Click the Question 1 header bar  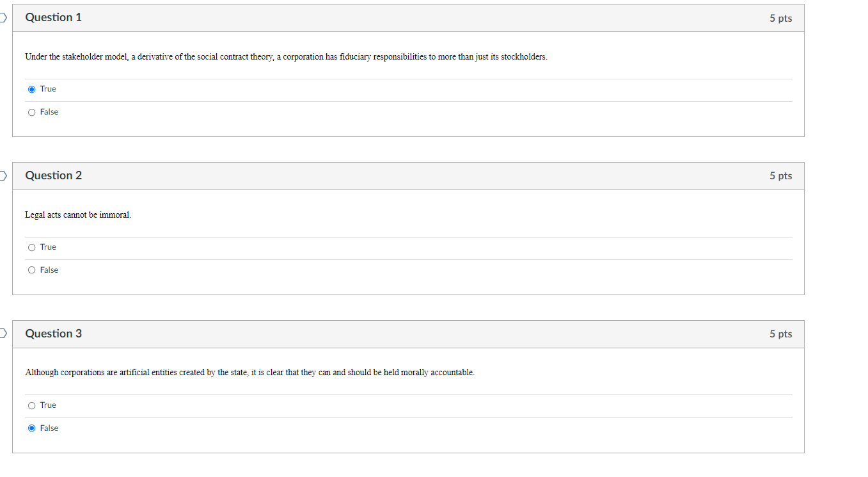click(x=53, y=17)
